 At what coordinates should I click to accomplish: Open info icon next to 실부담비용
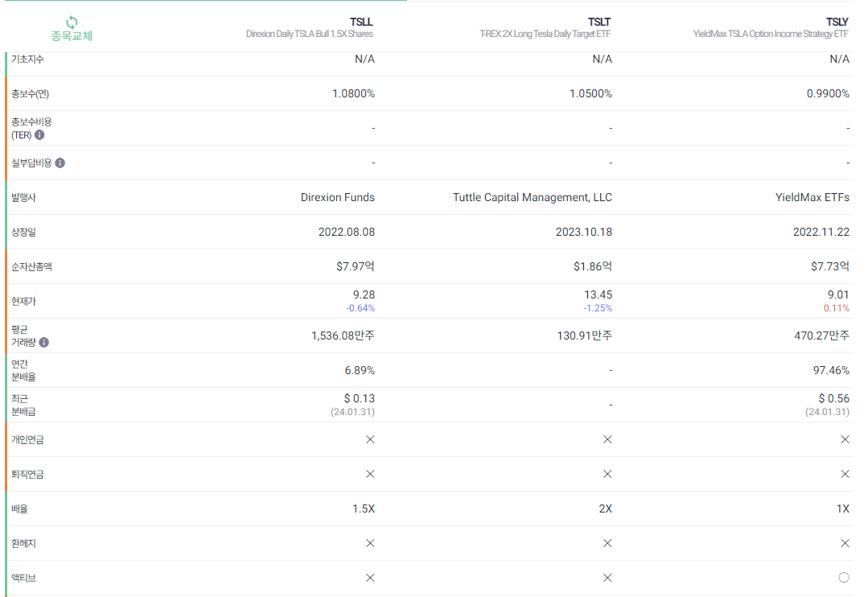[x=60, y=163]
